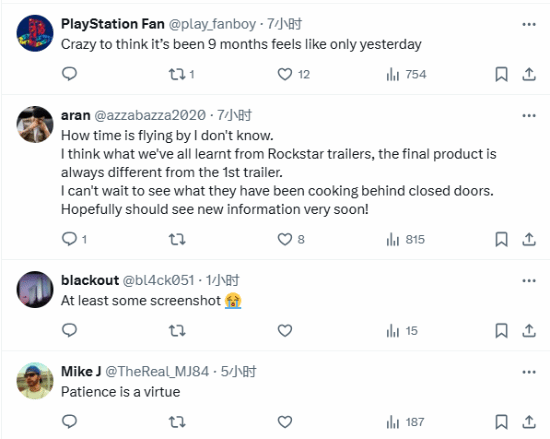
Task: Open the @azzabazza2020 profile link
Action: pos(150,115)
